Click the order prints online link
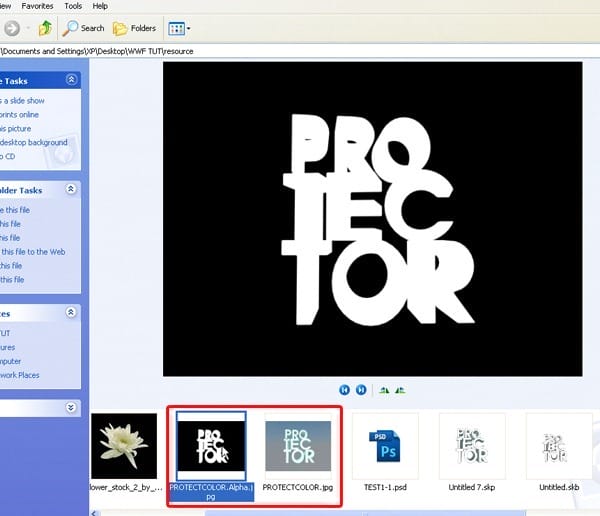Image resolution: width=600 pixels, height=516 pixels. [x=19, y=114]
